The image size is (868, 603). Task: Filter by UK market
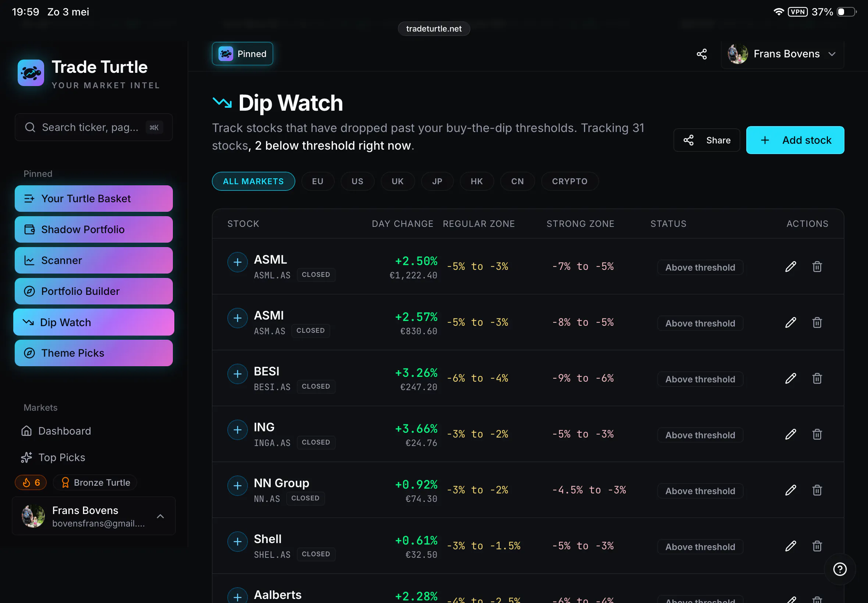(398, 182)
